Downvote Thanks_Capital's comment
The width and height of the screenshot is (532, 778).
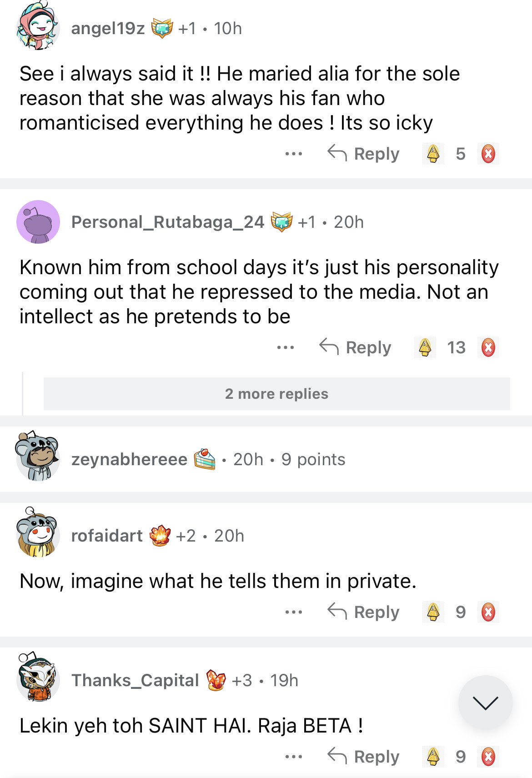pyautogui.click(x=488, y=757)
